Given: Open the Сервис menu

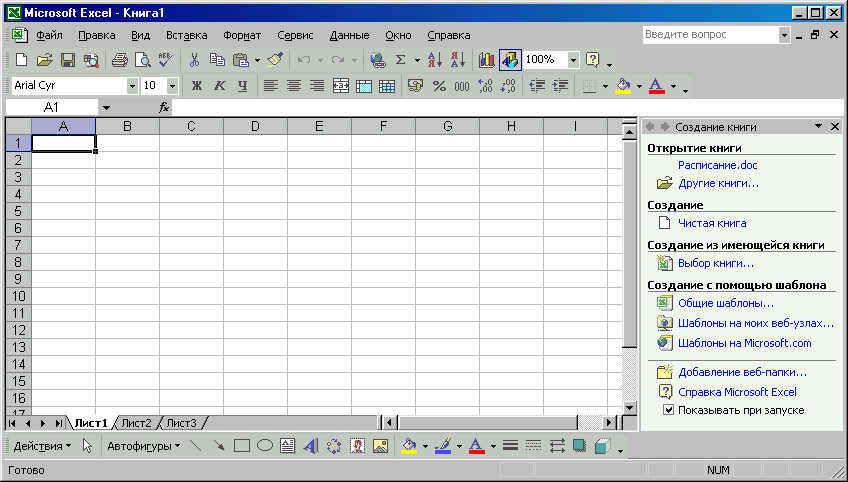Looking at the screenshot, I should tap(295, 36).
